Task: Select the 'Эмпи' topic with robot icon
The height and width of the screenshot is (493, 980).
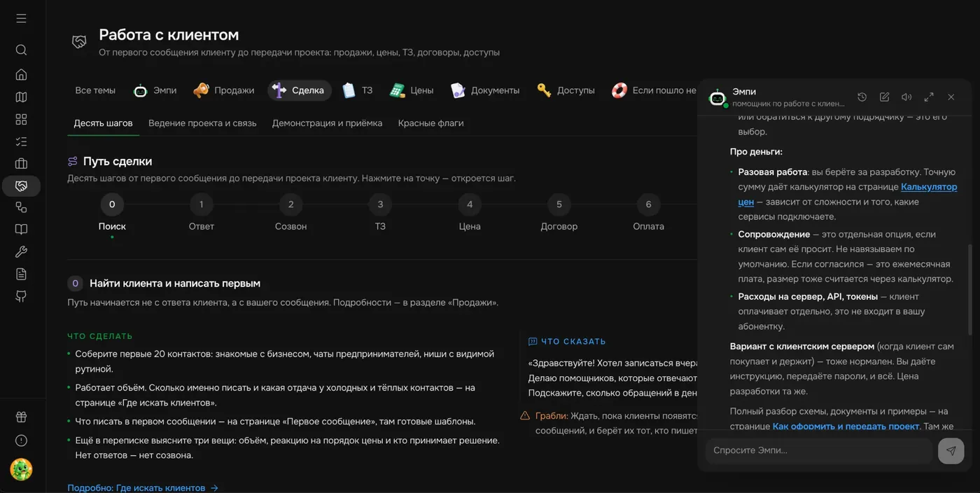Action: pos(155,90)
